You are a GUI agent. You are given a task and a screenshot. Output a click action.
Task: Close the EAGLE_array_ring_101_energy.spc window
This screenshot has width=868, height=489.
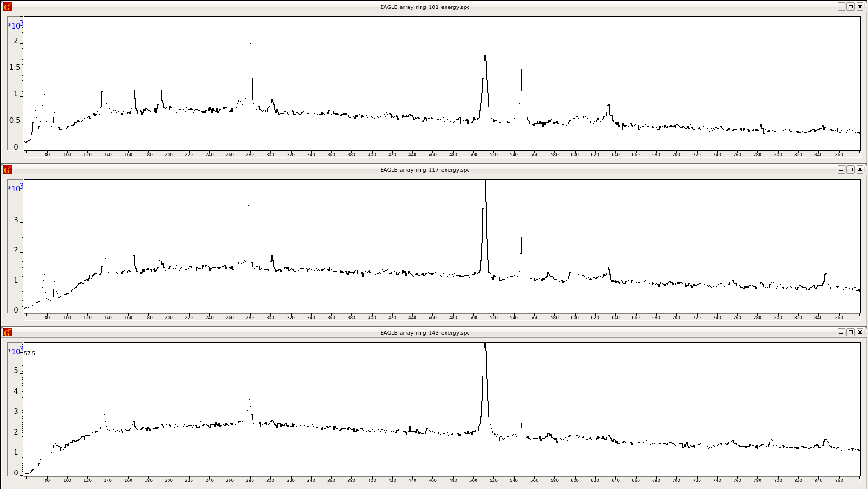(860, 7)
